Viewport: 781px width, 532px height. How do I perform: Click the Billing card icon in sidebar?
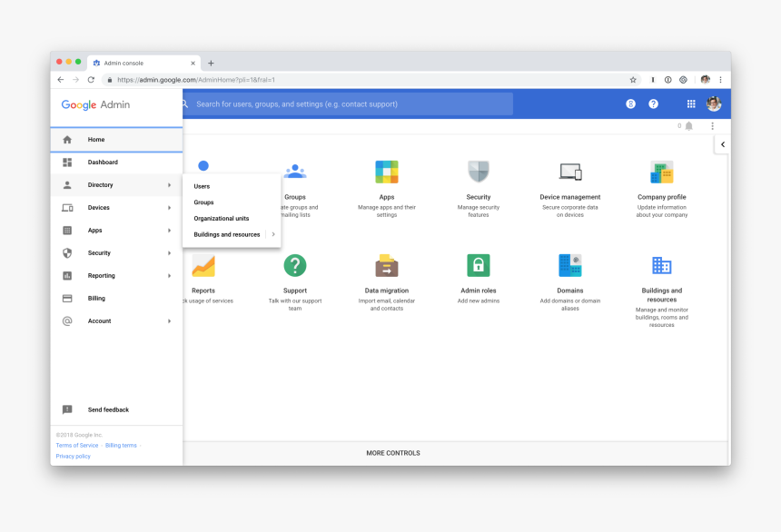pyautogui.click(x=67, y=299)
